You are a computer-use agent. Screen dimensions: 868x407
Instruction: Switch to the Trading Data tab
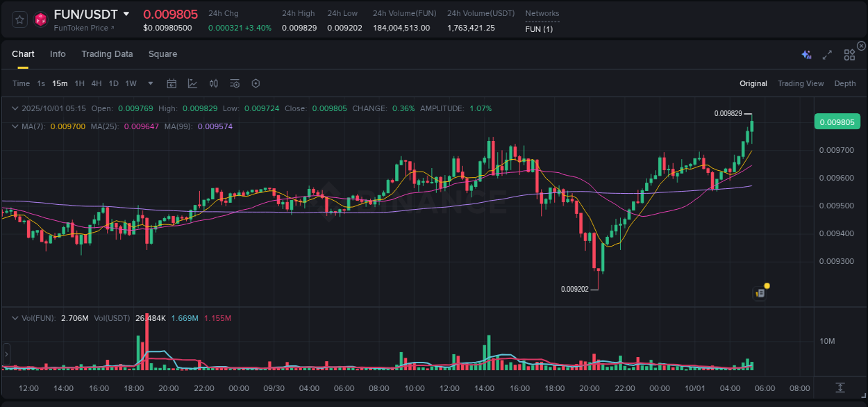tap(107, 54)
